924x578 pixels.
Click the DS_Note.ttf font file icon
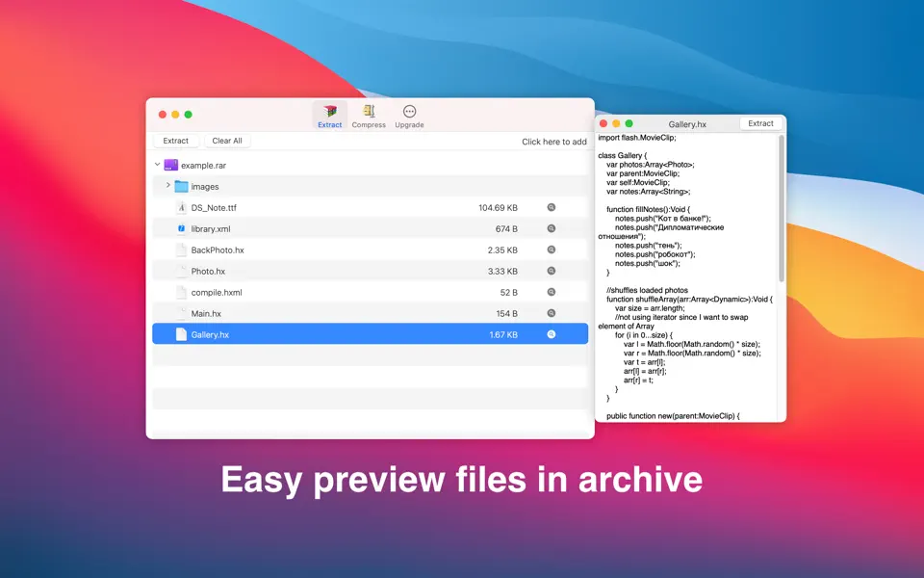(182, 208)
